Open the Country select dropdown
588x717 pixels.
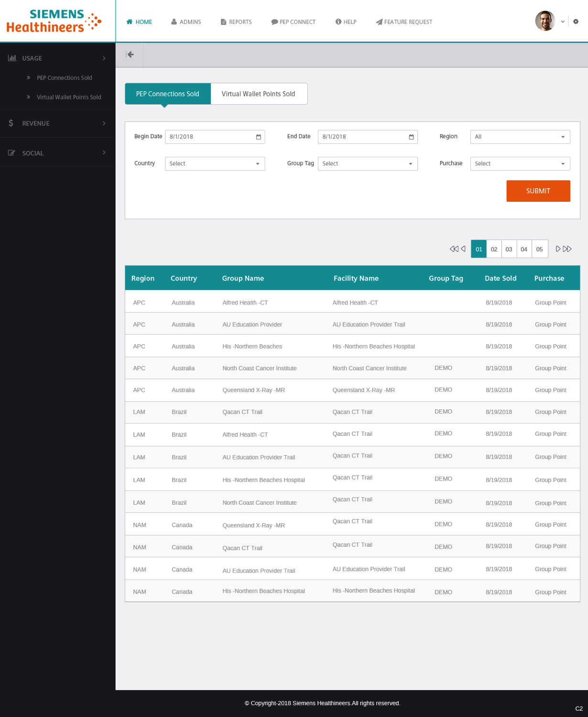coord(215,163)
